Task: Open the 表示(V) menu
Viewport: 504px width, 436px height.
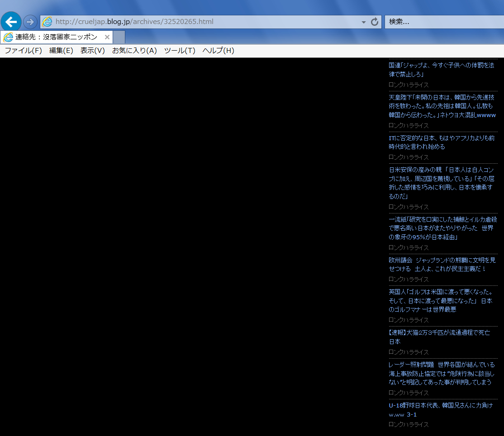Action: [x=93, y=51]
